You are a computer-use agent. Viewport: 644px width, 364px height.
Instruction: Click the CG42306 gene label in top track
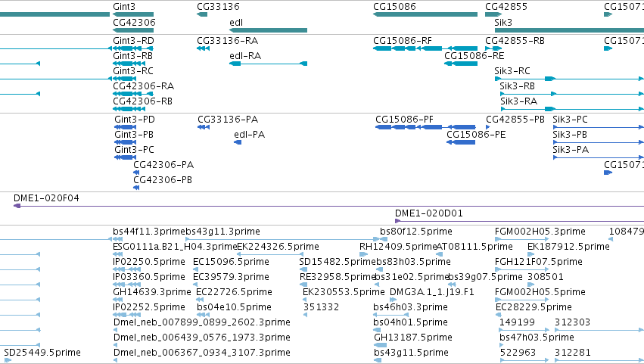[x=134, y=22]
